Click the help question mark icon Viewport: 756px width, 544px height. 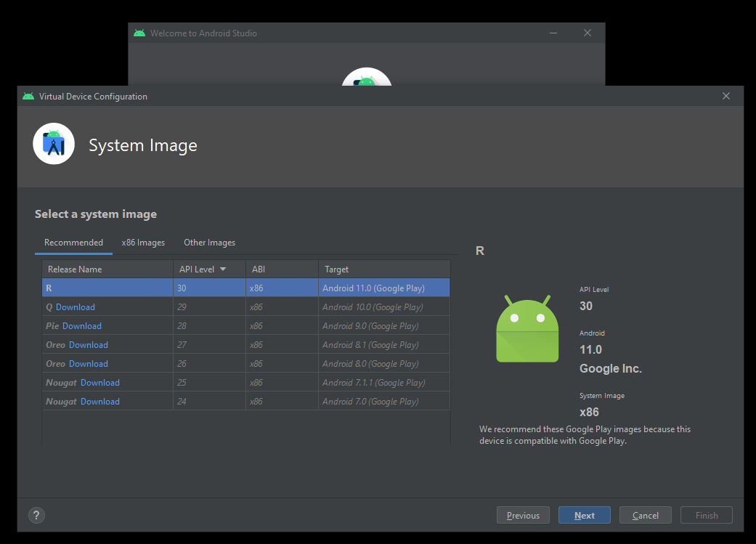coord(36,516)
